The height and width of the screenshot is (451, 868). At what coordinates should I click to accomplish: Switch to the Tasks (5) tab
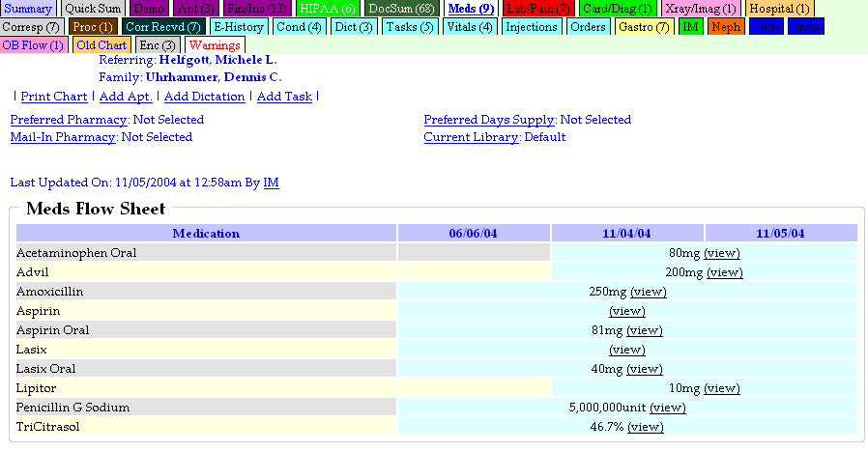(410, 27)
